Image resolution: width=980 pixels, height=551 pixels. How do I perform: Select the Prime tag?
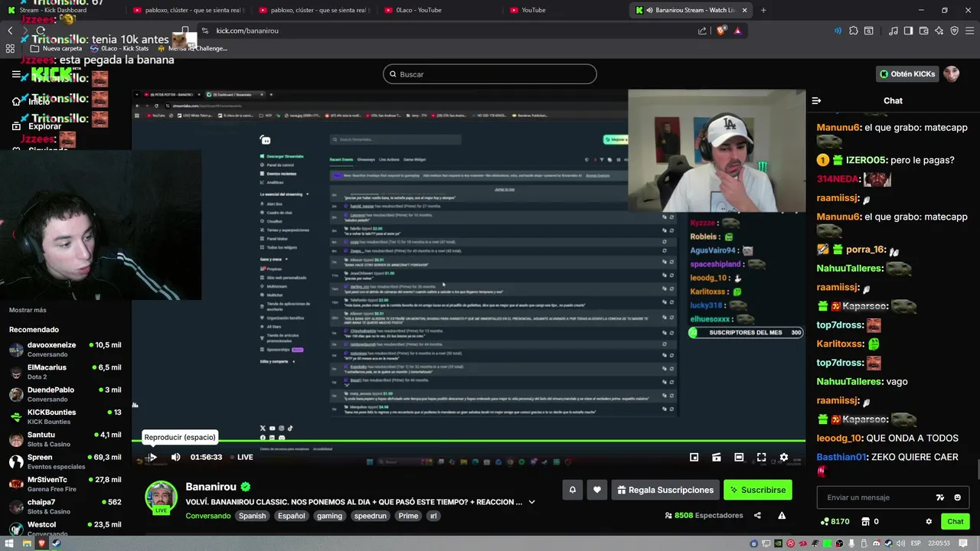[x=408, y=516]
